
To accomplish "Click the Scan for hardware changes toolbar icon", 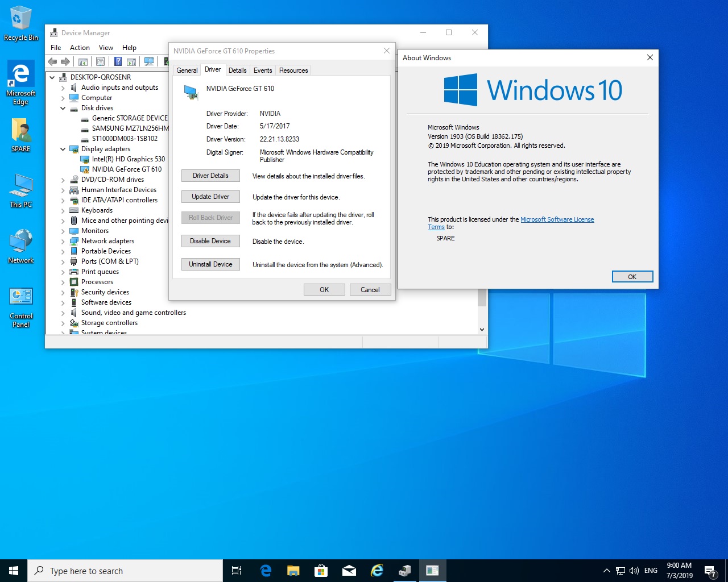I will (x=149, y=62).
